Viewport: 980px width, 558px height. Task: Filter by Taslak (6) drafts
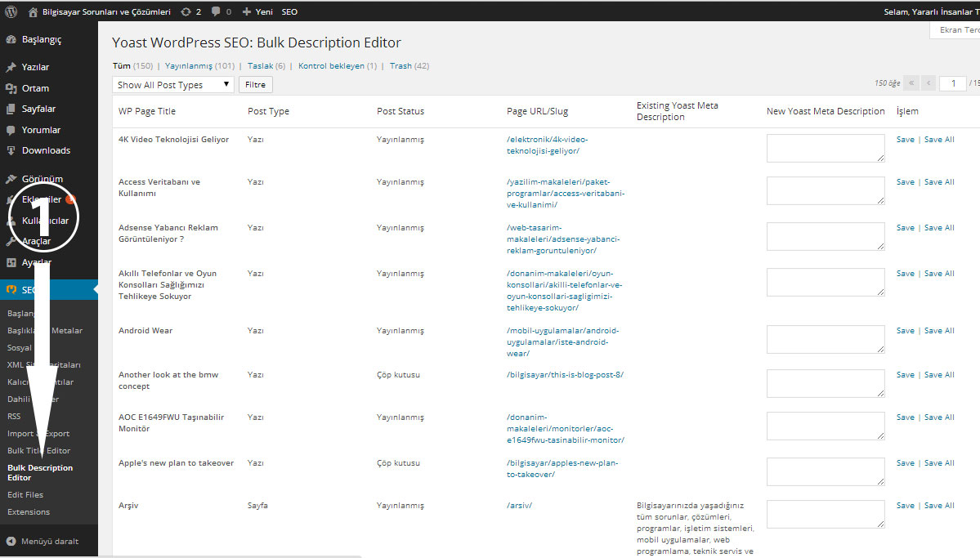(x=266, y=65)
